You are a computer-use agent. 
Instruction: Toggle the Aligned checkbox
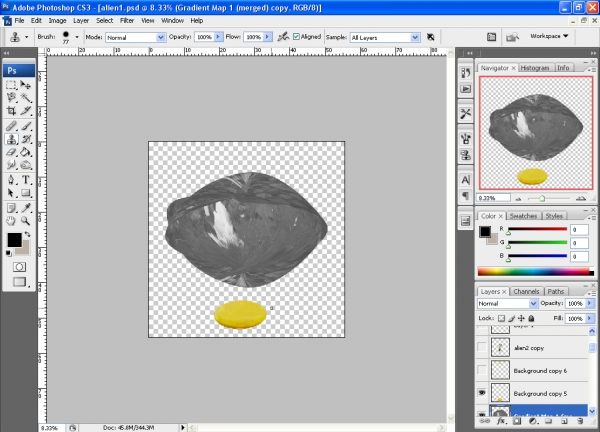(296, 37)
